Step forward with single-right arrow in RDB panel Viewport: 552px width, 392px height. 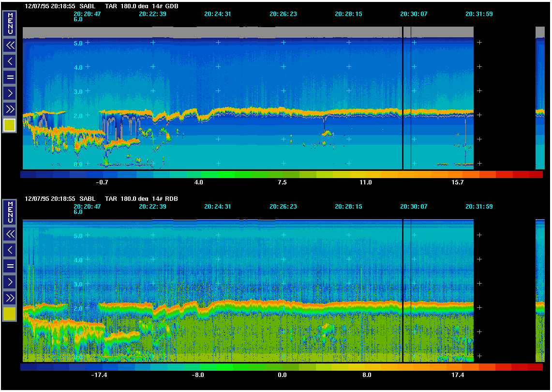click(x=10, y=282)
